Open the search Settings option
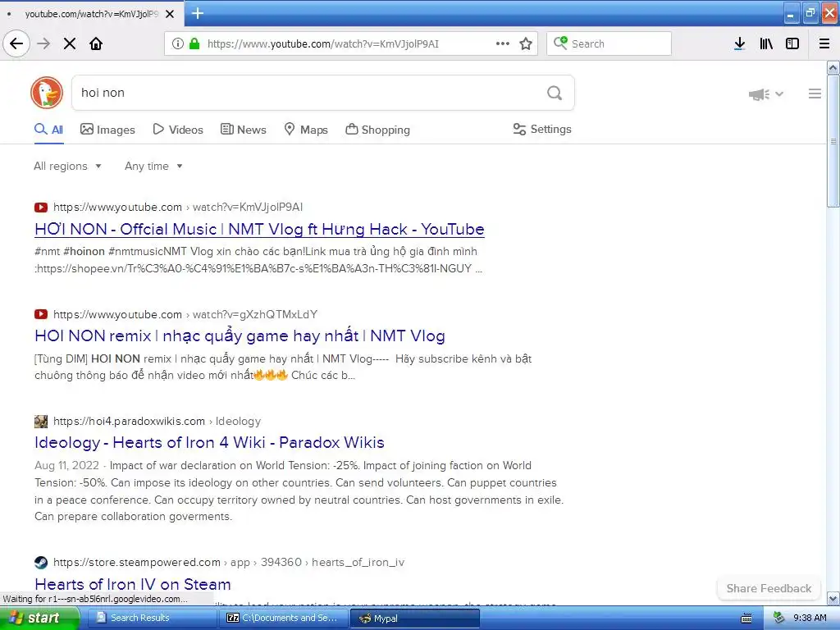Screen dimensions: 840x630 pyautogui.click(x=542, y=129)
